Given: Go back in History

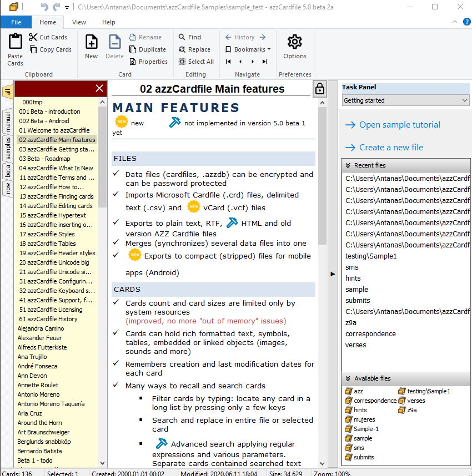Looking at the screenshot, I should 228,37.
